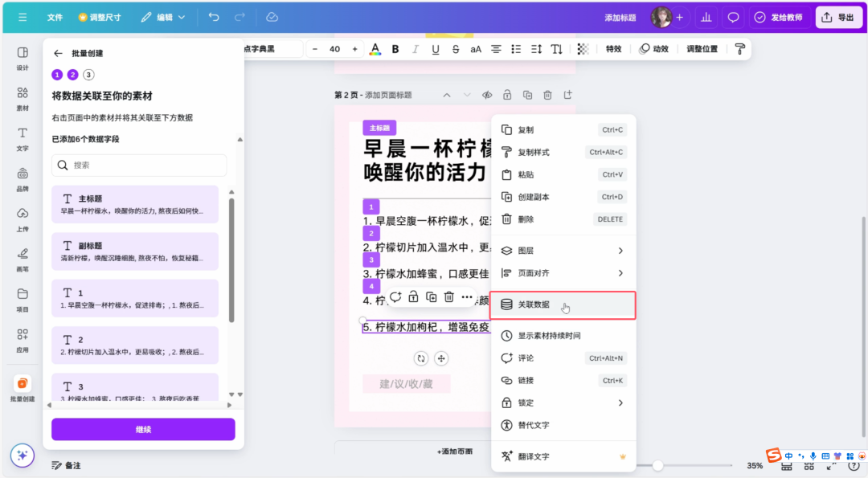
Task: Open the 上传 panel from sidebar
Action: pos(22,214)
